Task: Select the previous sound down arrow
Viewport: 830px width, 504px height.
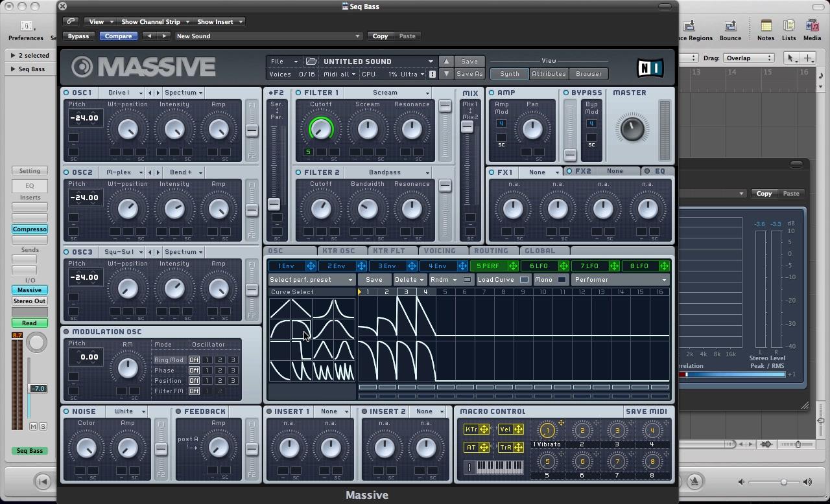Action: tap(446, 74)
